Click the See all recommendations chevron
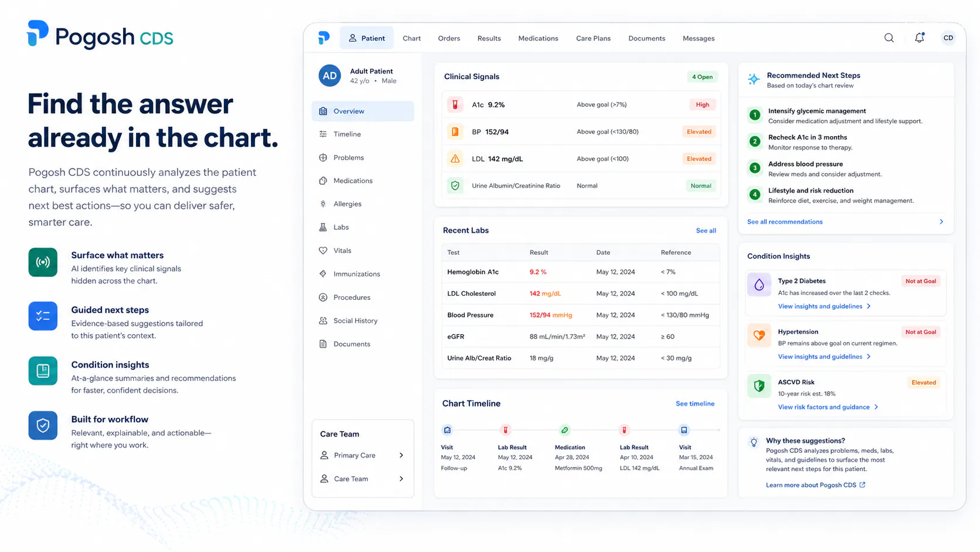This screenshot has width=980, height=552. [x=941, y=222]
